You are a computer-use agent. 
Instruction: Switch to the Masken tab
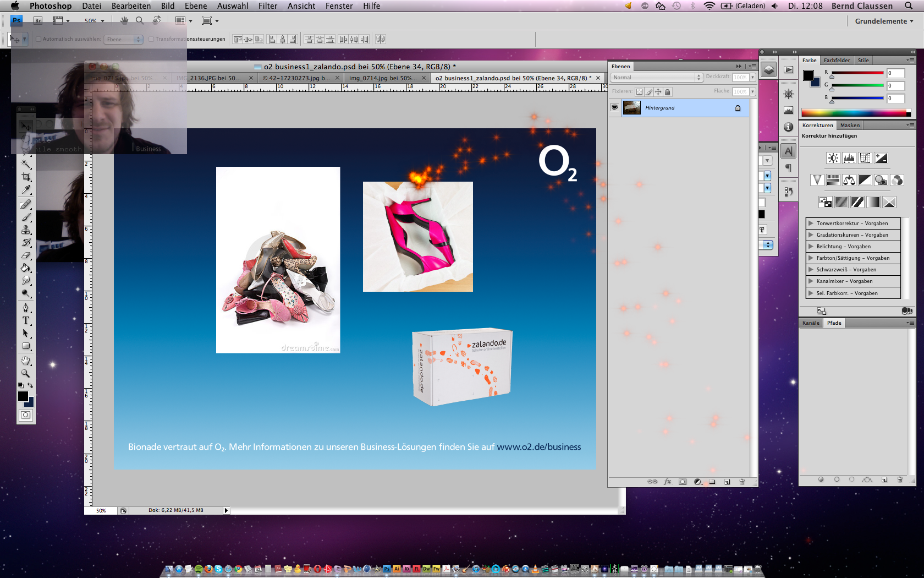[850, 126]
